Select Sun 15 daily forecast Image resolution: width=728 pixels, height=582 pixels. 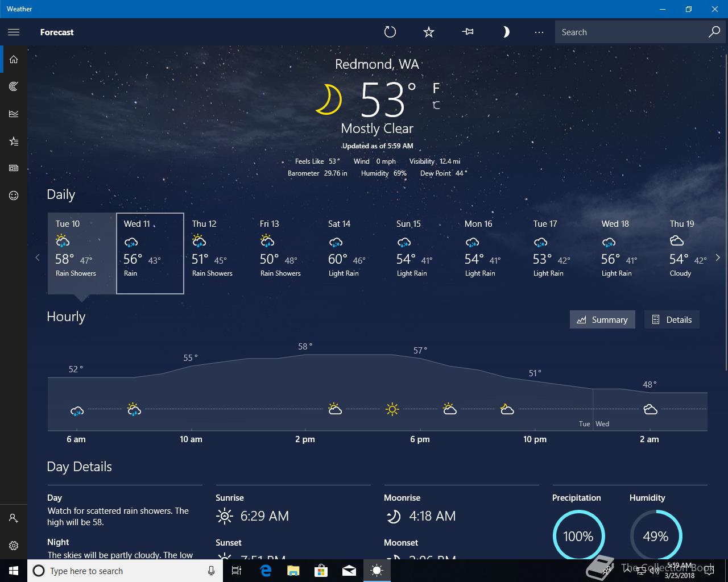(423, 253)
